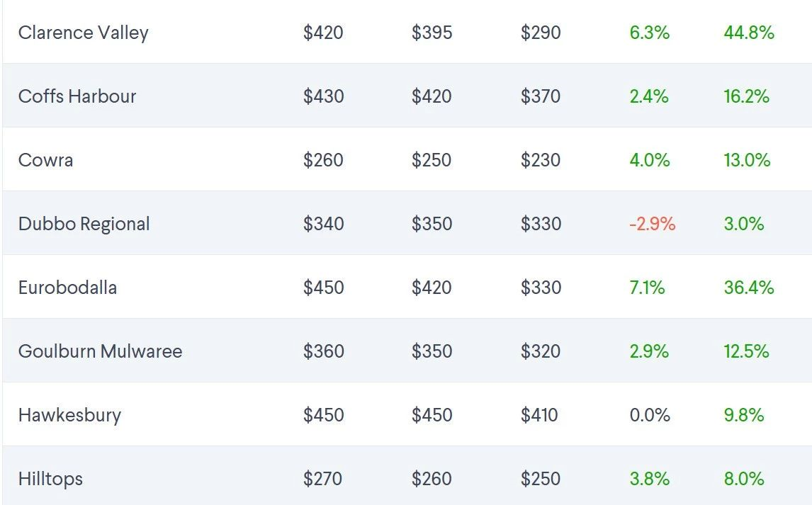
Task: Select the Coffs Harbour region name
Action: tap(77, 96)
